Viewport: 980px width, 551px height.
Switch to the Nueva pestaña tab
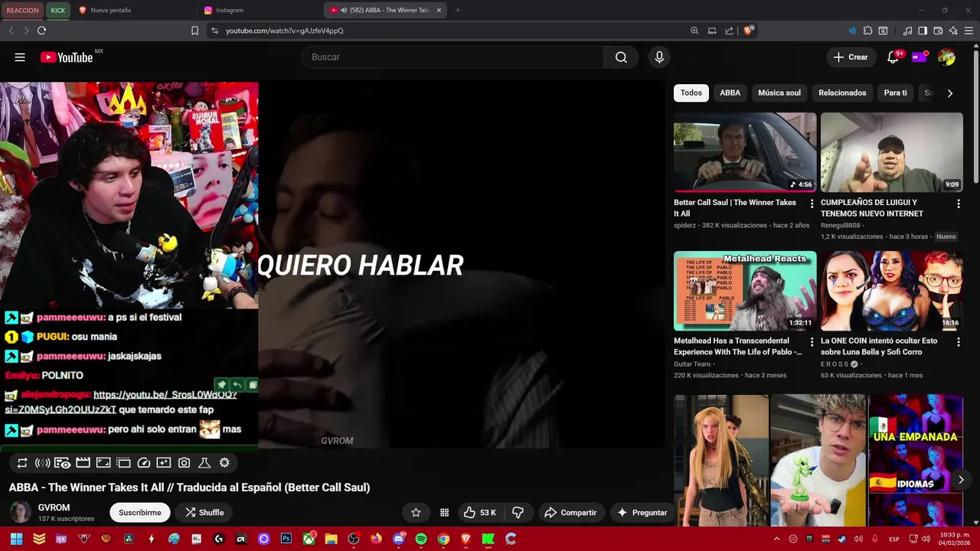point(134,10)
